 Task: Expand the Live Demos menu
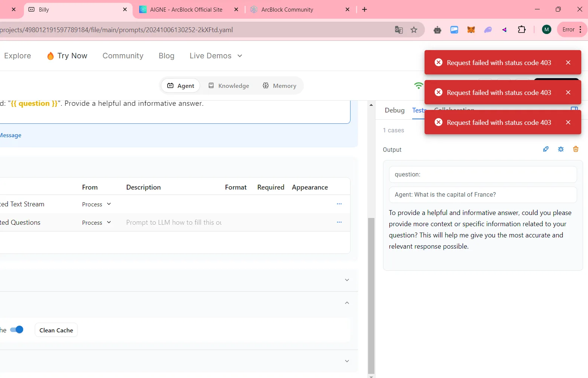[x=216, y=56]
